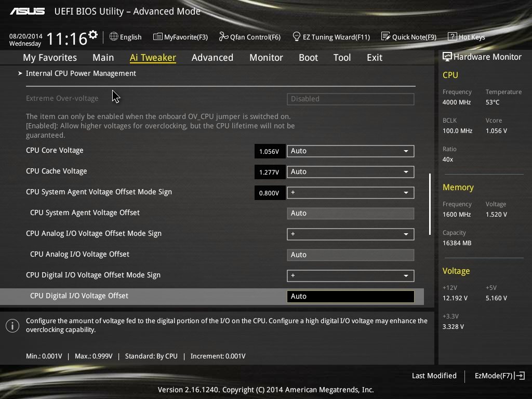Click the globe language icon

(x=114, y=36)
